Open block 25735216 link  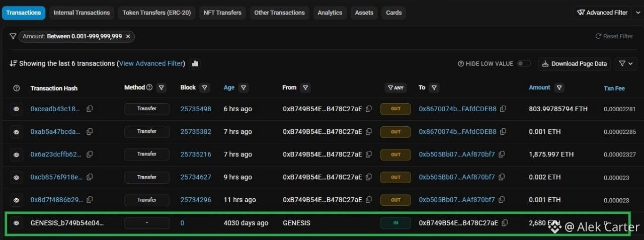tap(196, 154)
